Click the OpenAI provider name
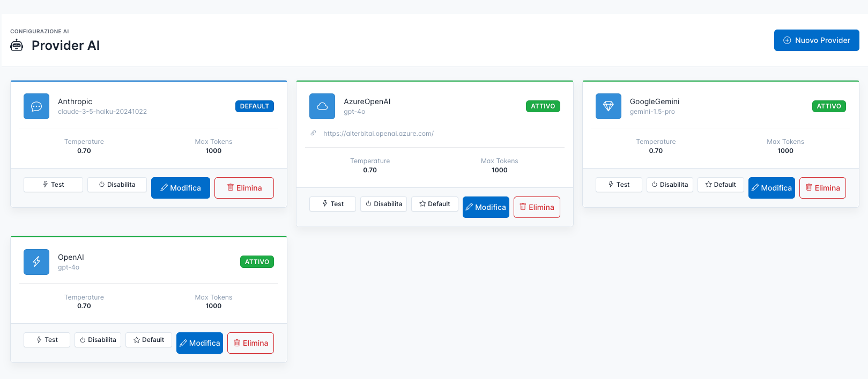 click(x=71, y=257)
